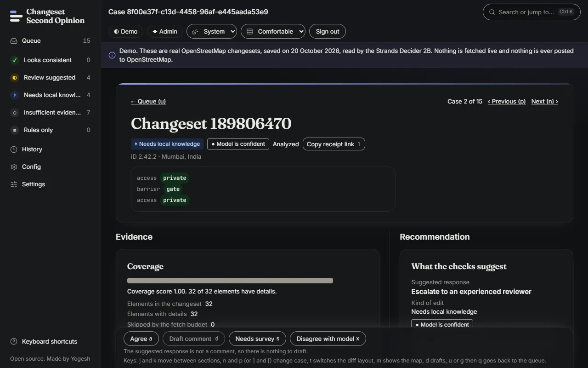Open Queue in the sidebar

[50, 40]
